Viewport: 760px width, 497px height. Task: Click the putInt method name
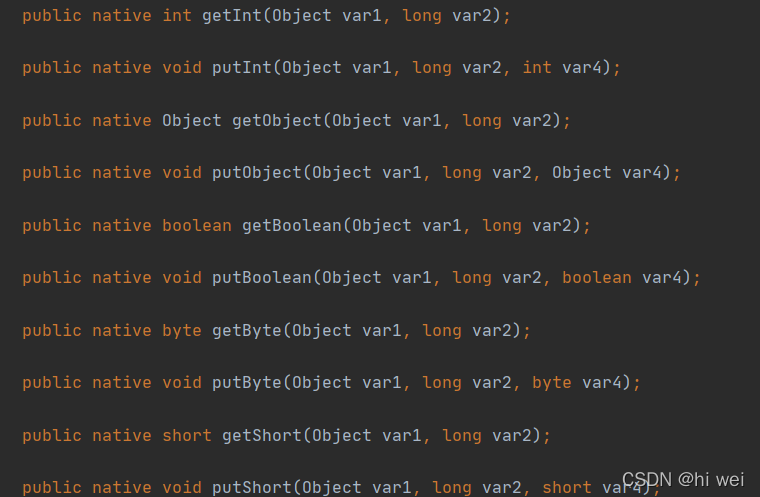(x=242, y=68)
